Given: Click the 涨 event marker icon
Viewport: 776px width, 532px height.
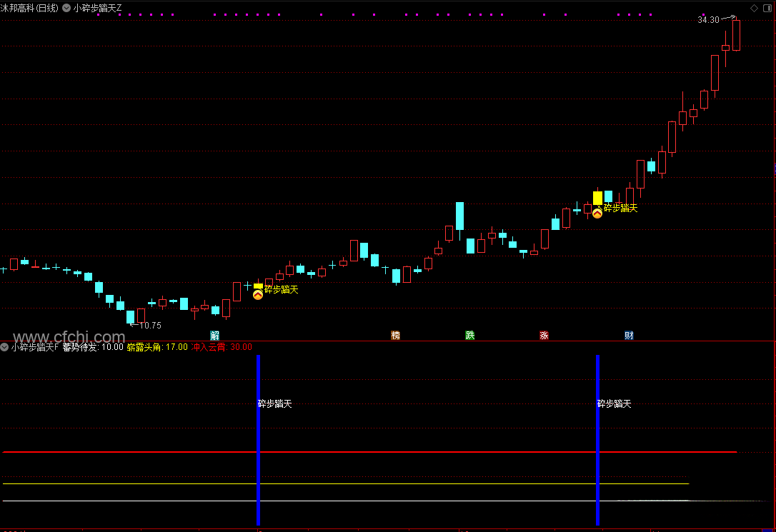Looking at the screenshot, I should (x=544, y=335).
